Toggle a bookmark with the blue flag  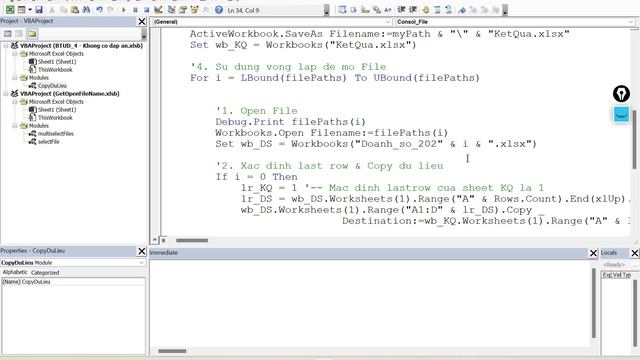(462, 10)
